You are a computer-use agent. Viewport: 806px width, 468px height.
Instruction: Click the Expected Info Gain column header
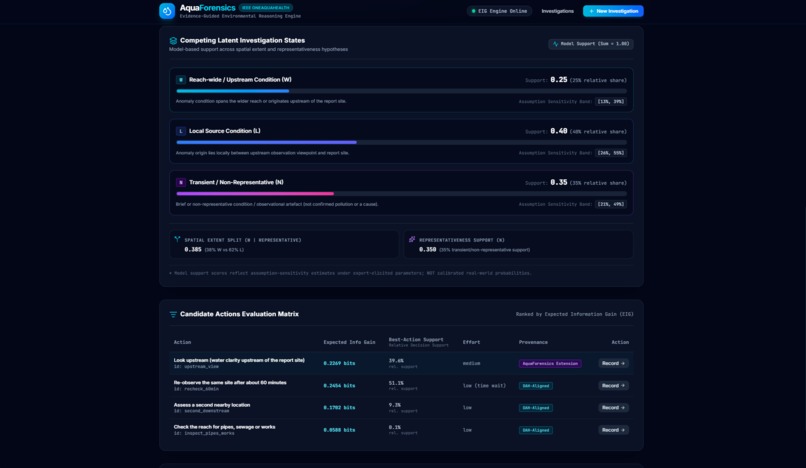pyautogui.click(x=349, y=342)
